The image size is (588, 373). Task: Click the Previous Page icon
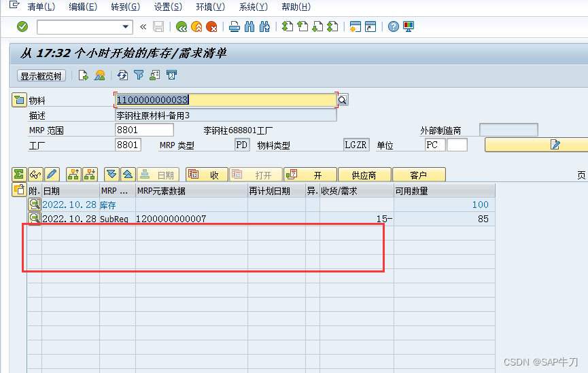coord(302,26)
